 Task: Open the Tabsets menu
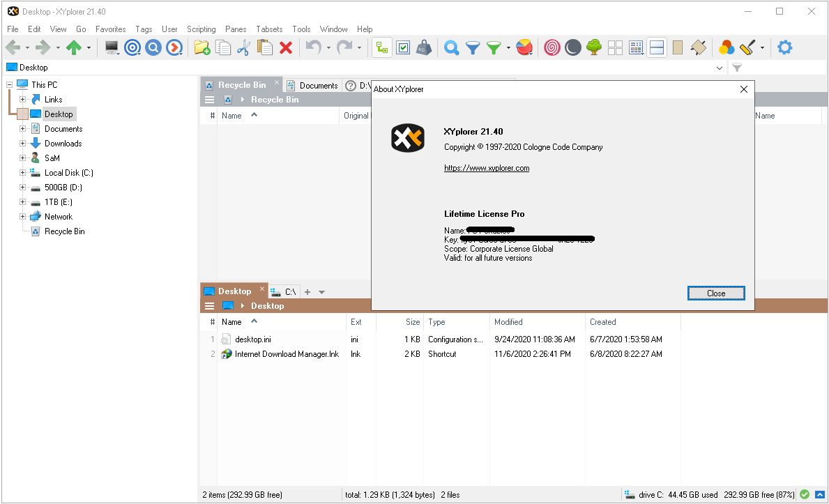click(269, 29)
